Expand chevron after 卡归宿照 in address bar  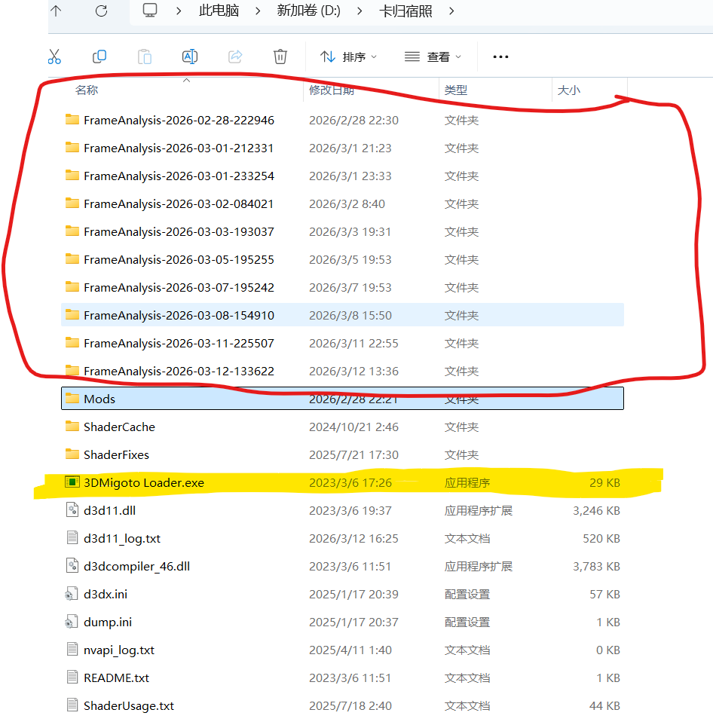point(451,11)
